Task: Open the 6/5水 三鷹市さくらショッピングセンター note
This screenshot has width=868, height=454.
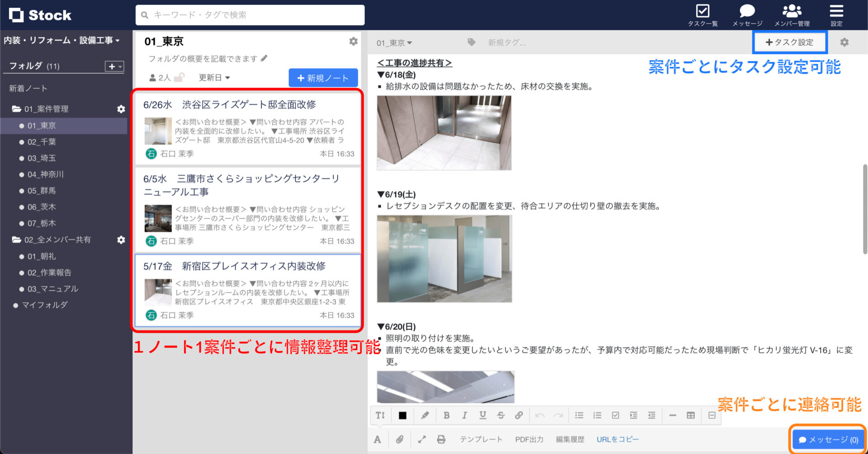Action: tap(248, 209)
